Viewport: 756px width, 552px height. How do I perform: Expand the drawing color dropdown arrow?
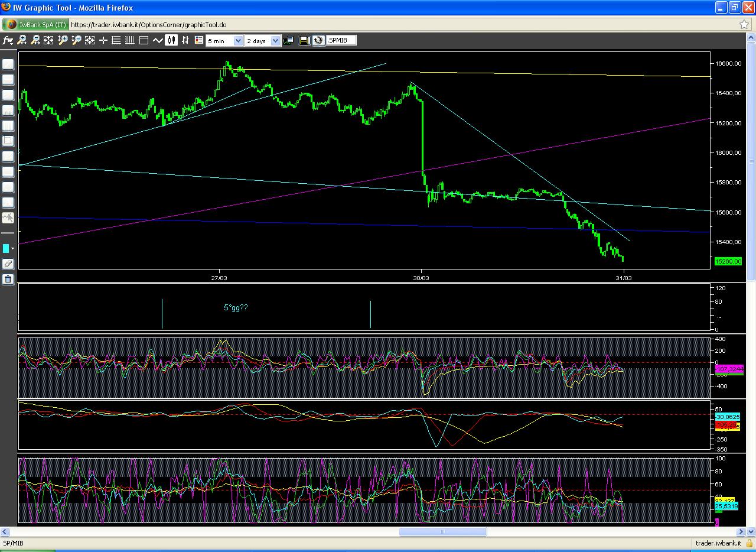pos(12,249)
